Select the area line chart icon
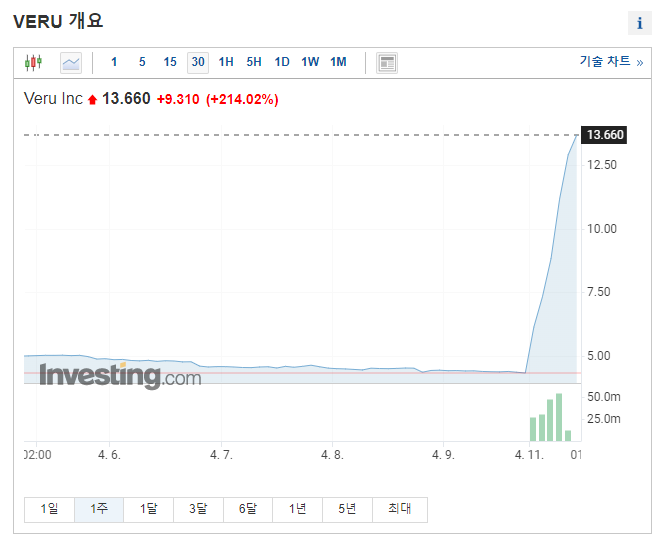The image size is (669, 553). [71, 63]
